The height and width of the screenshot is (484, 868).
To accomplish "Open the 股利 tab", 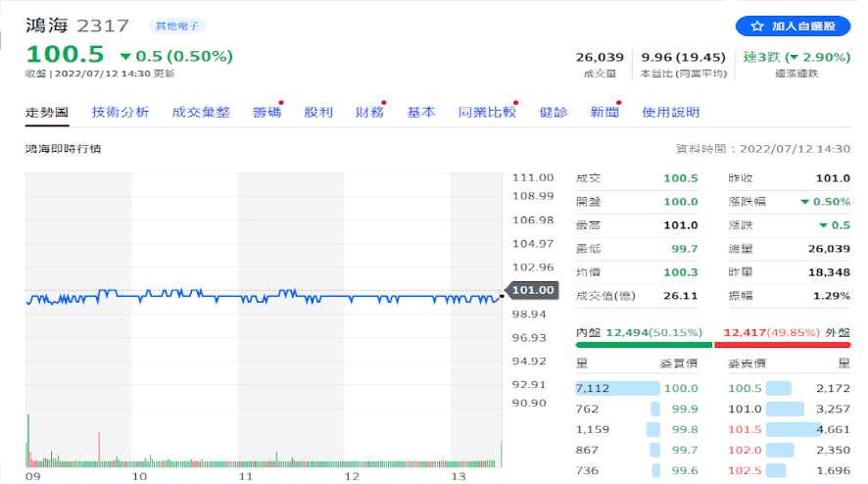I will (x=318, y=113).
